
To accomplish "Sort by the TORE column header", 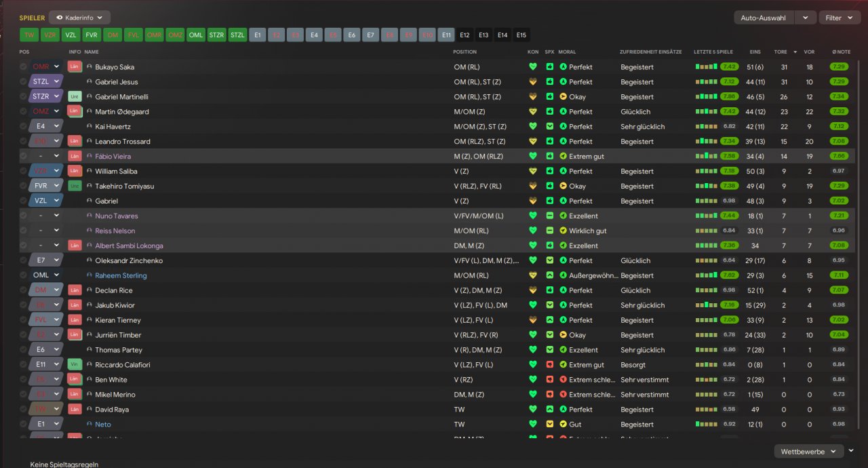I will coord(781,52).
